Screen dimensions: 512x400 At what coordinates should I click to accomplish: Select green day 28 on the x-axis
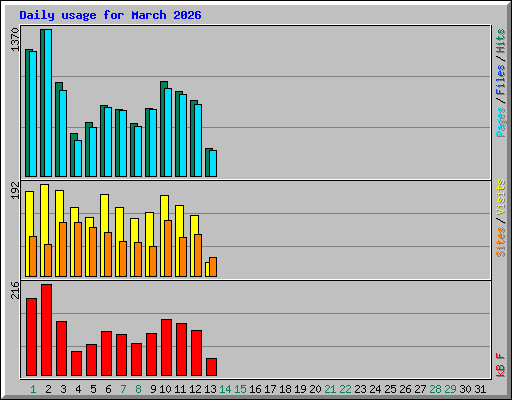point(435,389)
